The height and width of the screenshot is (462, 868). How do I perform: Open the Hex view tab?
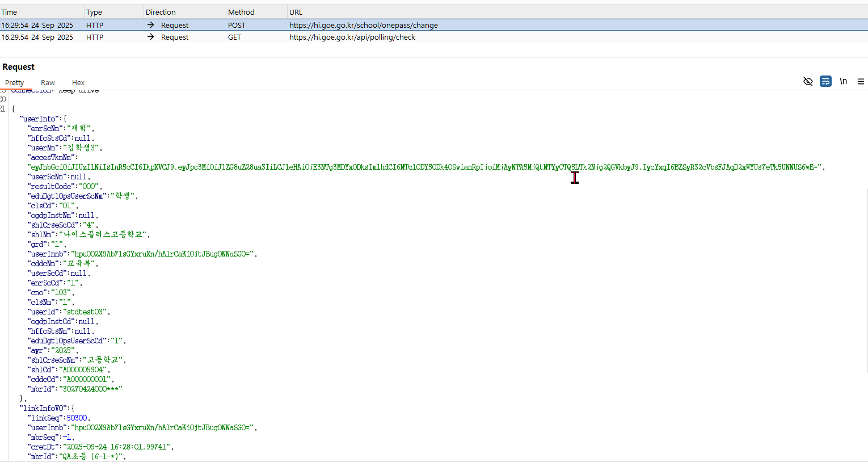click(78, 83)
